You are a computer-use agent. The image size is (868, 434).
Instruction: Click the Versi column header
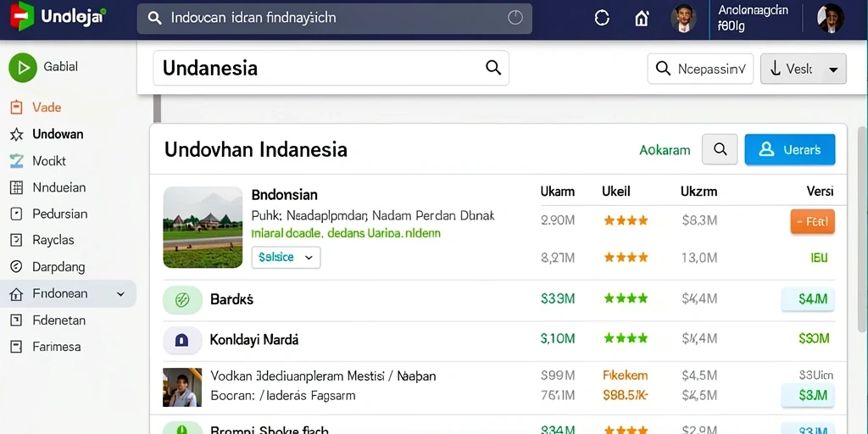820,192
